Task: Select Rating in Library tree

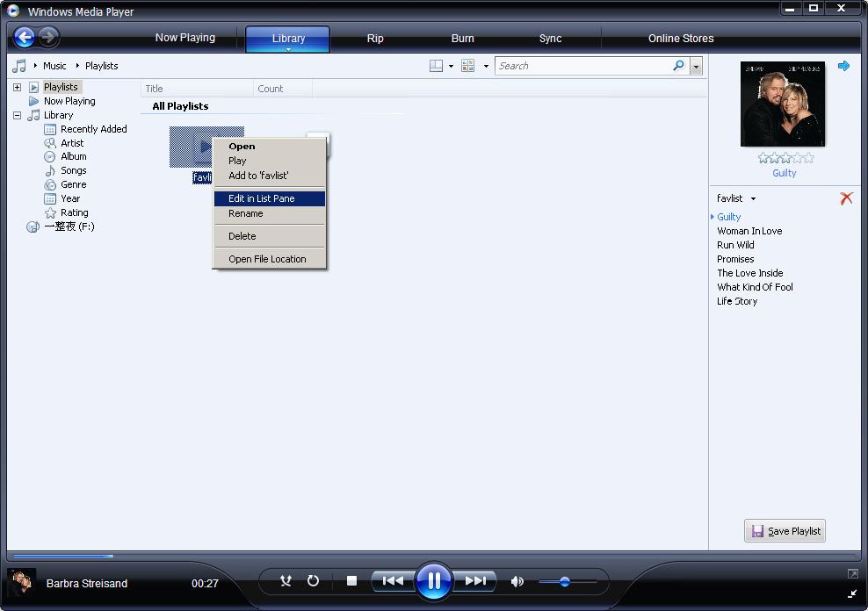Action: (x=74, y=212)
